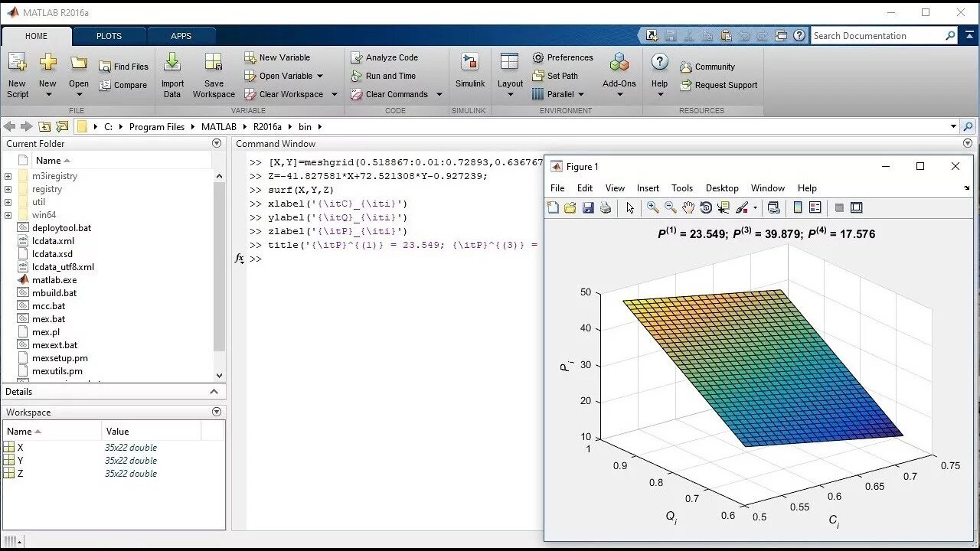Screen dimensions: 980x551
Task: Click the Browse for folder icon
Action: (62, 126)
